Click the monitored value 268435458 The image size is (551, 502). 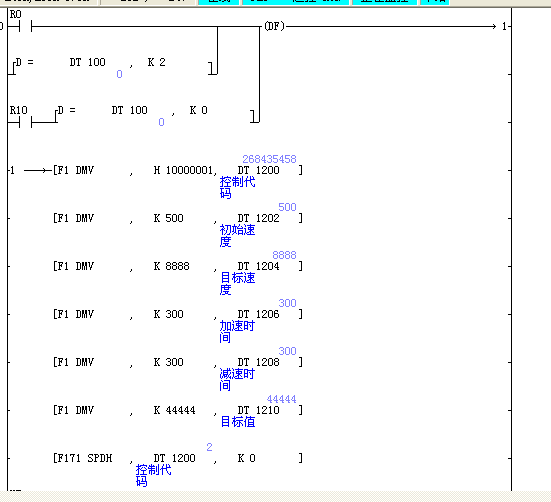coord(269,159)
